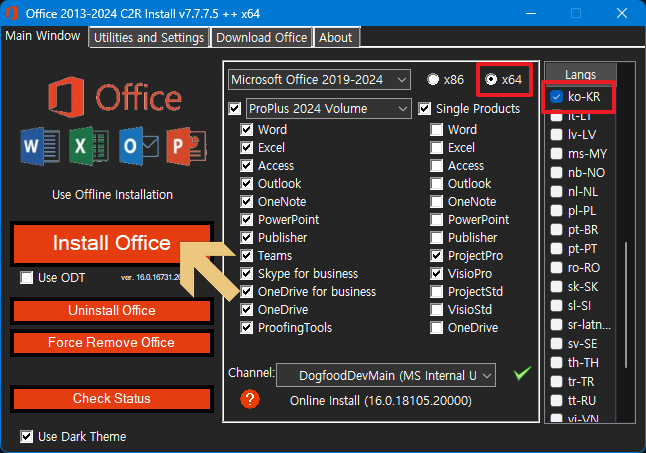Click the Excel app icon
The image size is (646, 453).
pos(89,146)
